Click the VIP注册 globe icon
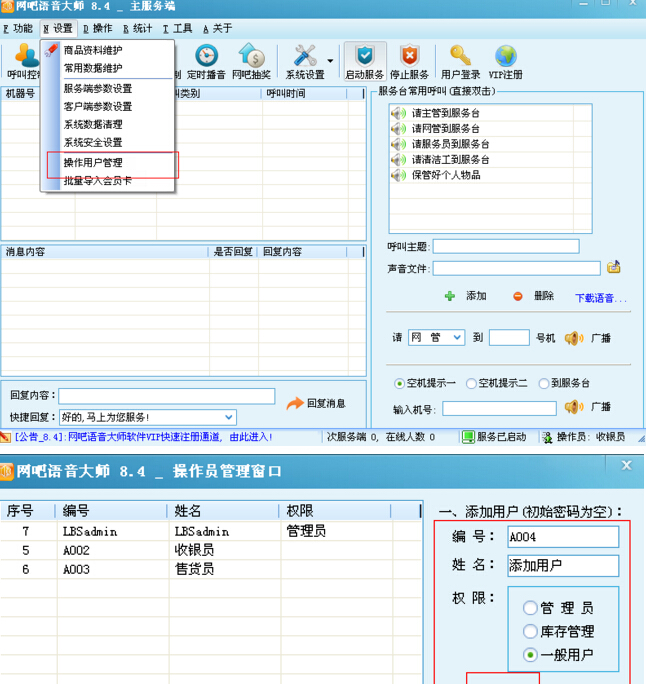This screenshot has width=646, height=684. 506,56
